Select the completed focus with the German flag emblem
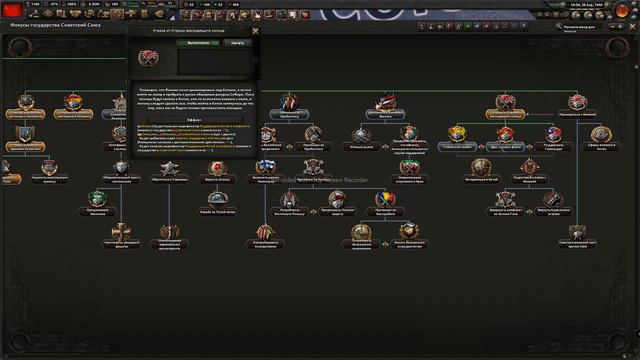The width and height of the screenshot is (640, 360). click(73, 107)
